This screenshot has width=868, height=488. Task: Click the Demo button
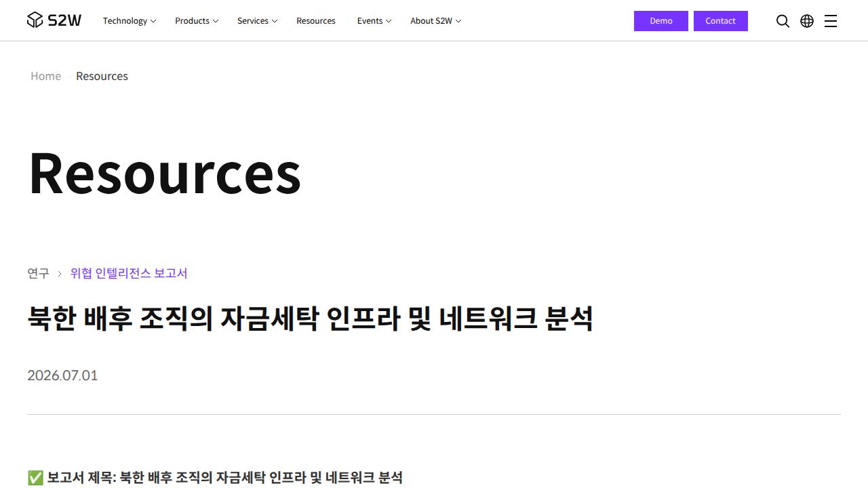[x=661, y=21]
